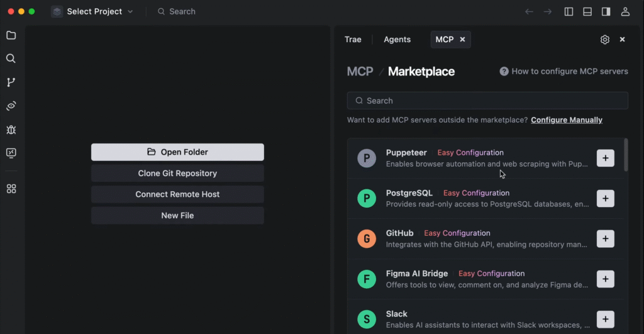Select the MCP tab

[x=445, y=40]
